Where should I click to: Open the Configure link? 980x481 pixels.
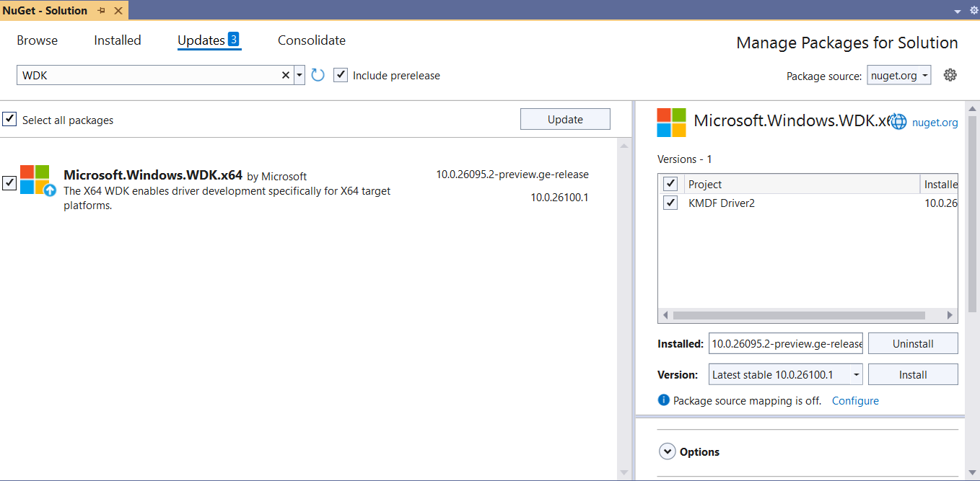(855, 400)
